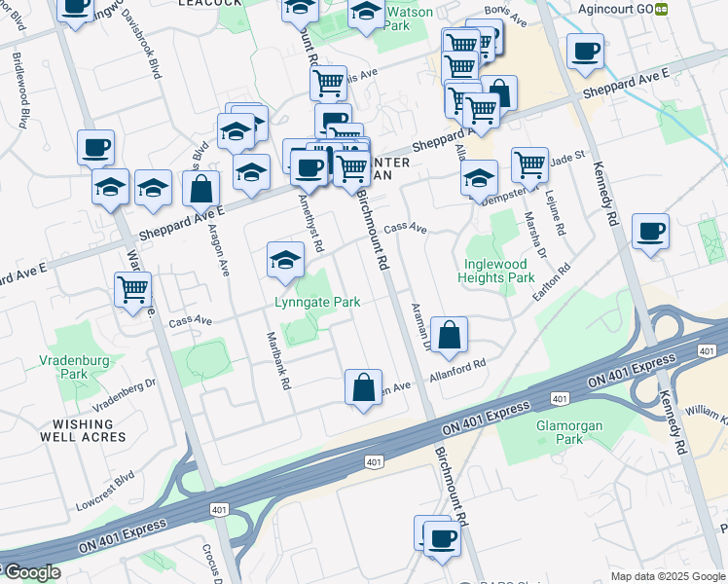Select the Earlton Rd street label
This screenshot has height=584, width=728.
pyautogui.click(x=552, y=282)
